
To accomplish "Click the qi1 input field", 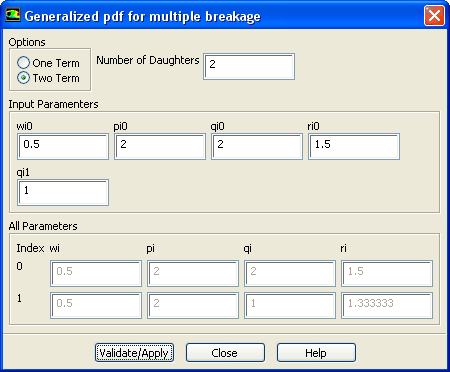I will (x=63, y=193).
